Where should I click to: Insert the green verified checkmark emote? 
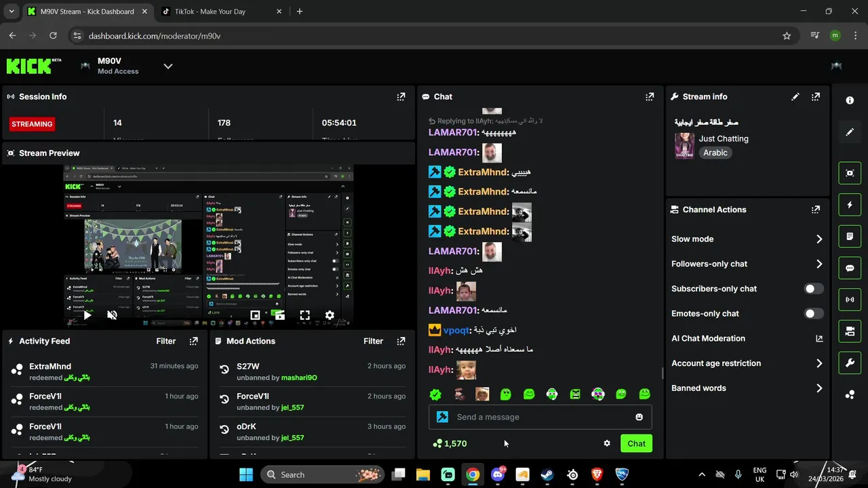(435, 394)
